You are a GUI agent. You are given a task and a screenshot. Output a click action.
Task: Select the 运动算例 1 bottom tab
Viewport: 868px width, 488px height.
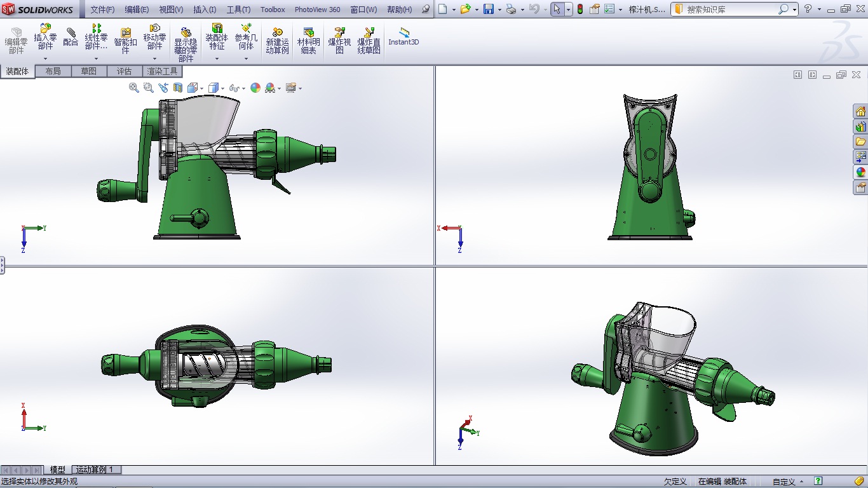(95, 470)
